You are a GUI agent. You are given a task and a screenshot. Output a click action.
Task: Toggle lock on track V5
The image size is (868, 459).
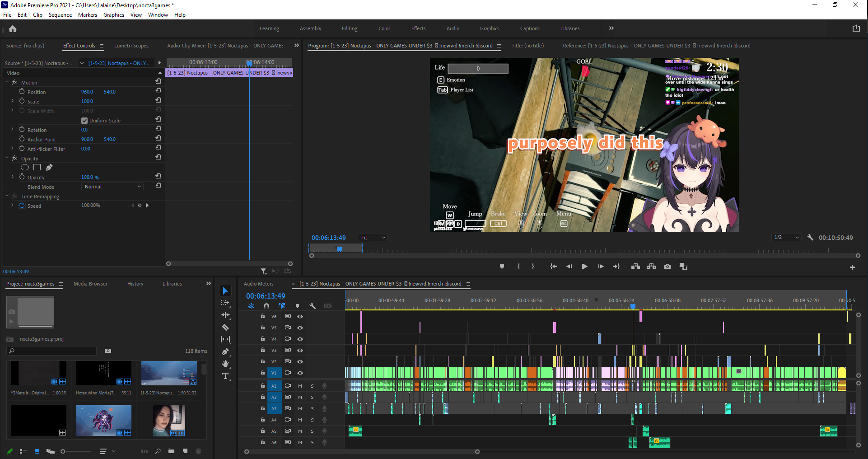(x=262, y=328)
